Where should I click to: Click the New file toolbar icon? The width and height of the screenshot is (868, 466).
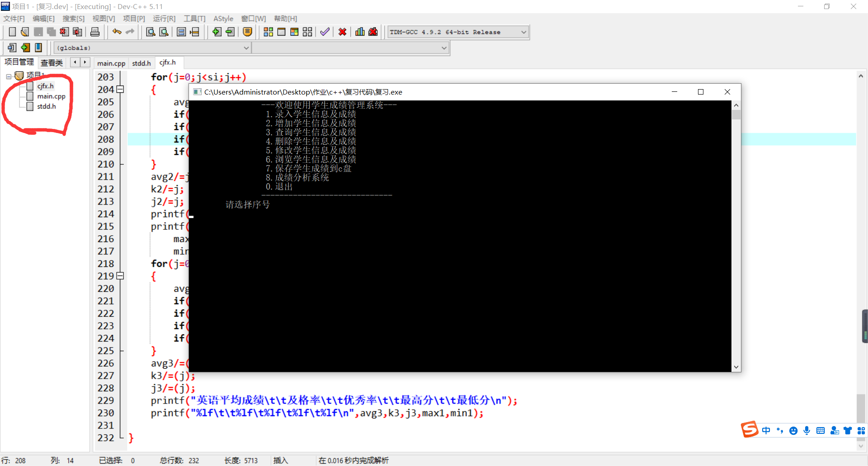point(12,32)
